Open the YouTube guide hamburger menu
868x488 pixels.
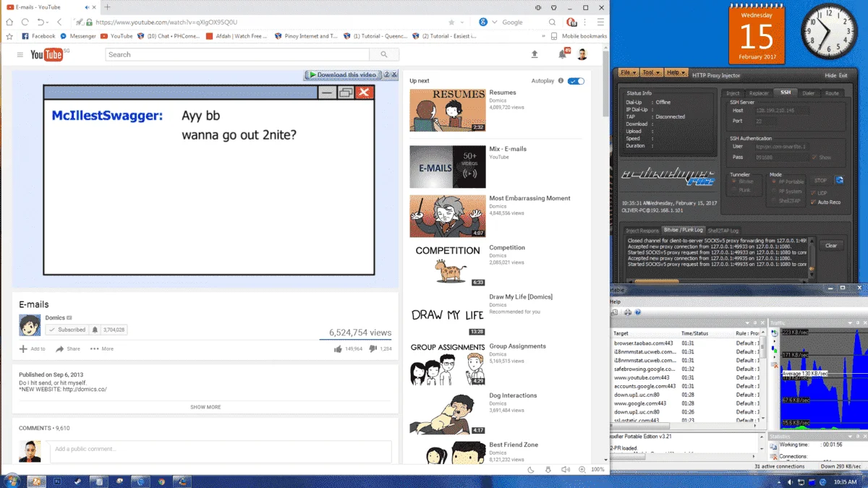click(20, 55)
